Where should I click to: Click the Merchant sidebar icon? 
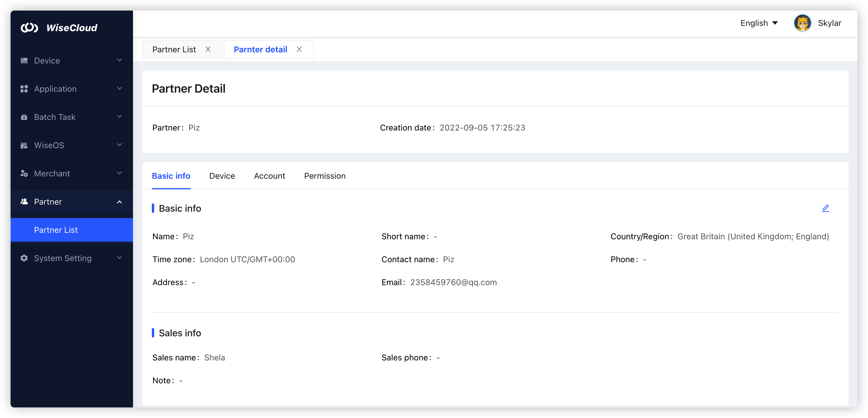[x=24, y=173]
